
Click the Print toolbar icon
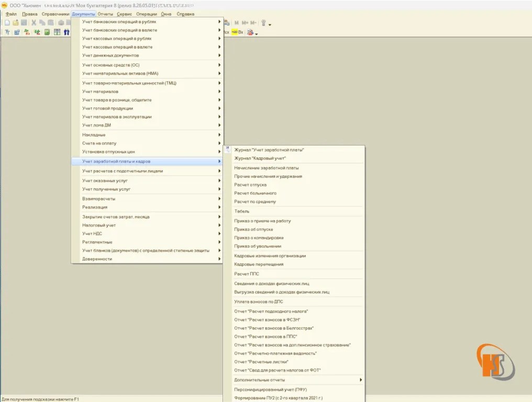pos(61,23)
